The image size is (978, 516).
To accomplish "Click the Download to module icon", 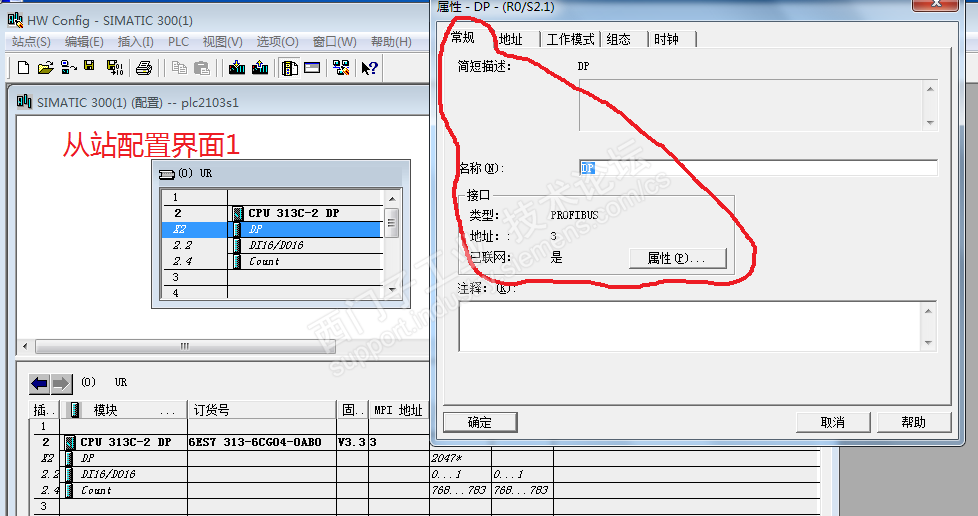I will 237,67.
